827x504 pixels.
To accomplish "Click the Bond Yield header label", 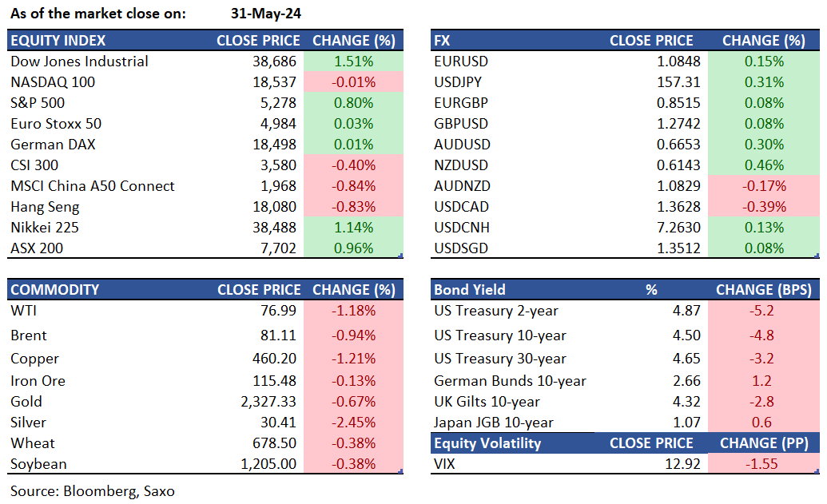I will point(470,290).
